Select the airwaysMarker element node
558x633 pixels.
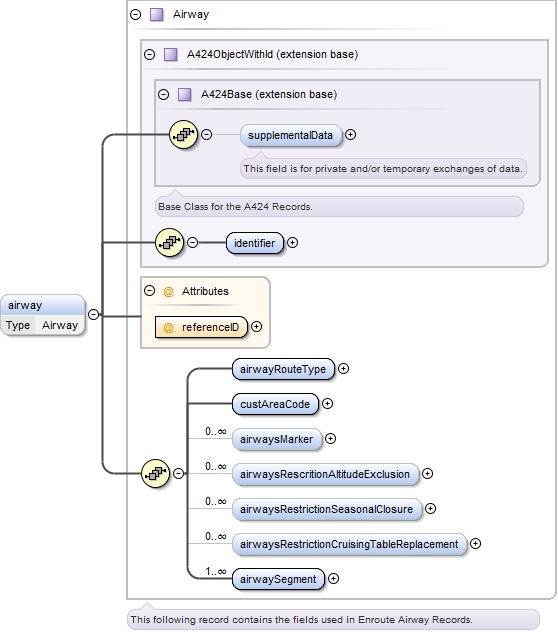(x=277, y=439)
